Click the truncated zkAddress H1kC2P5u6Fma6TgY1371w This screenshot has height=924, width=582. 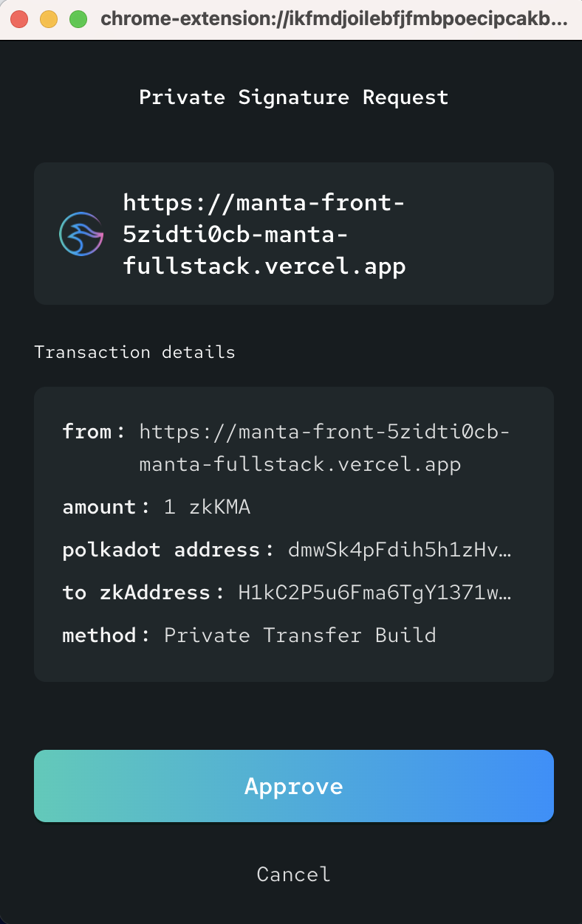[374, 593]
